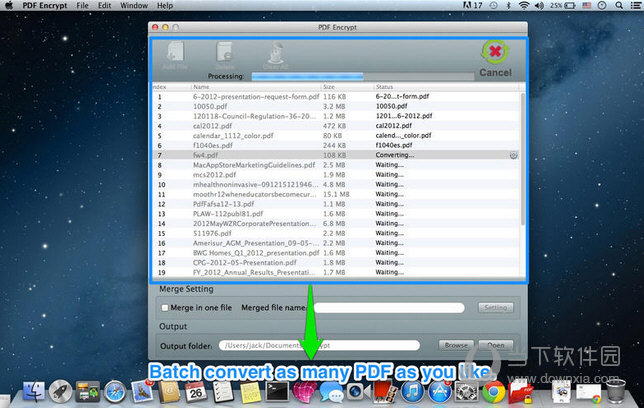This screenshot has height=408, width=644.
Task: Cancel the PDF encryption process
Action: pos(495,59)
